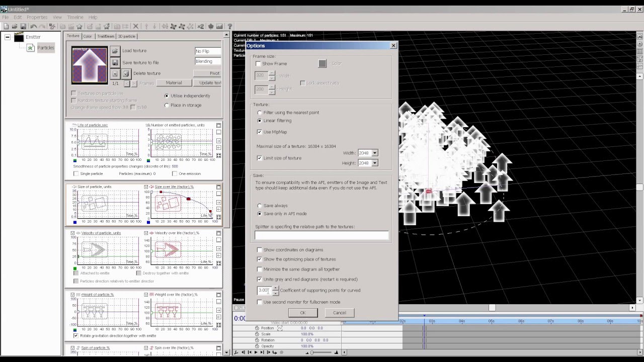The width and height of the screenshot is (644, 362).
Task: Click the x2 toolbar icon
Action: (201, 26)
